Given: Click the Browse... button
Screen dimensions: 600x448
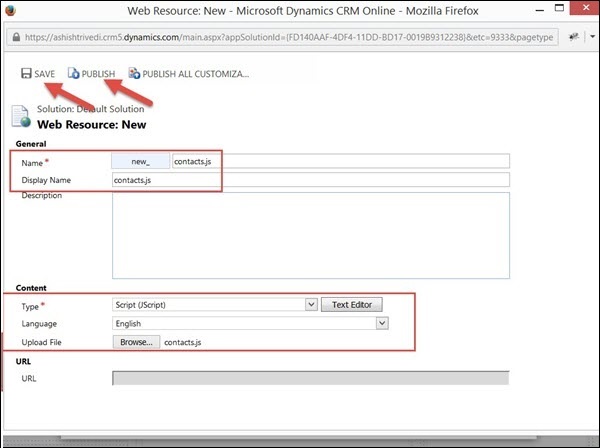Looking at the screenshot, I should [x=136, y=342].
